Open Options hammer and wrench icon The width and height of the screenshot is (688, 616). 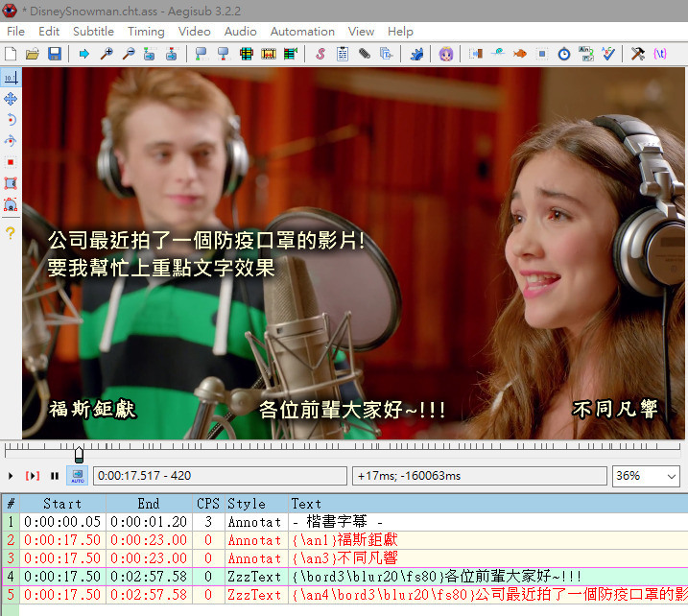pyautogui.click(x=637, y=54)
